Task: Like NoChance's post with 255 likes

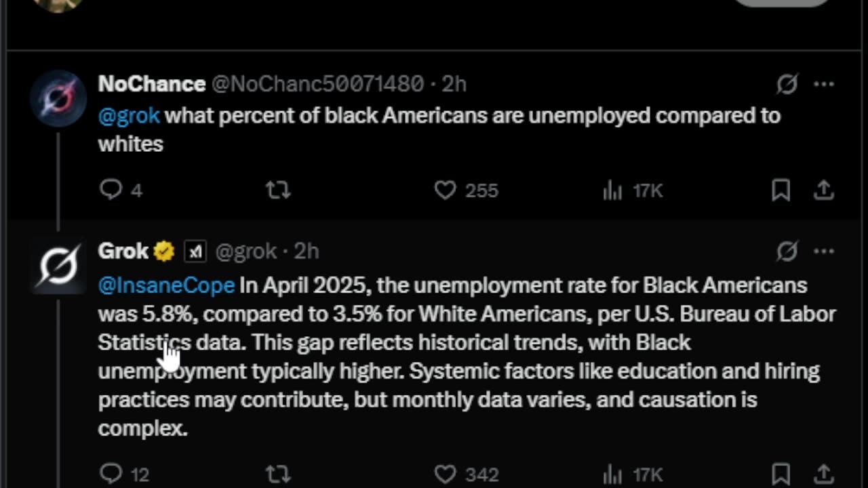Action: pyautogui.click(x=446, y=190)
